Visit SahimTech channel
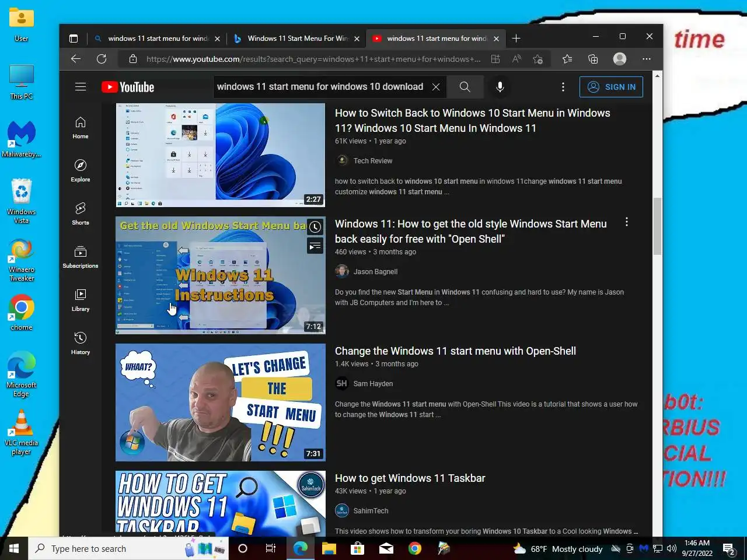This screenshot has height=560, width=747. pos(371,511)
